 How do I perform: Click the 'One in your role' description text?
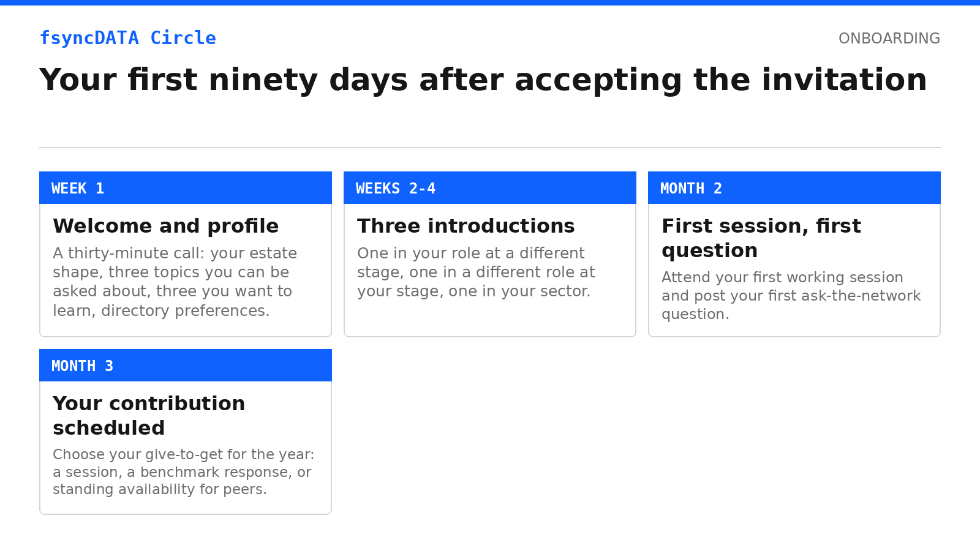(x=476, y=272)
